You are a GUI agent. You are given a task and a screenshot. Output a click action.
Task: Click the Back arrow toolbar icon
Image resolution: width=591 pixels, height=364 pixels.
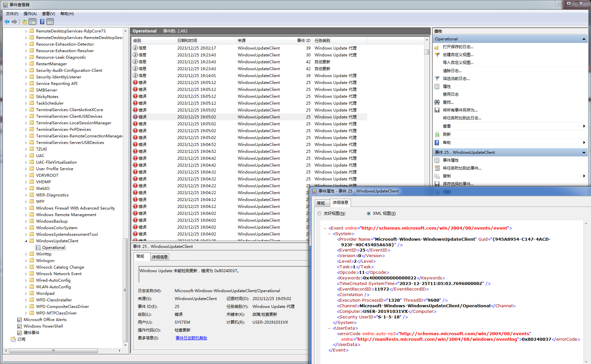[7, 22]
